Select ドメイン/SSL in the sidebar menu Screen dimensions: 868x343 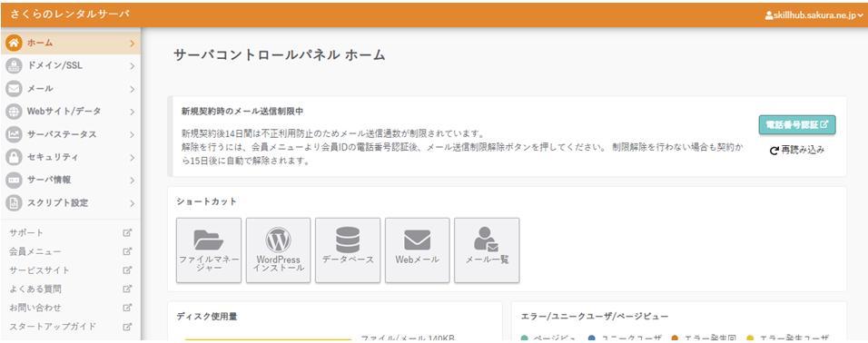[70, 66]
